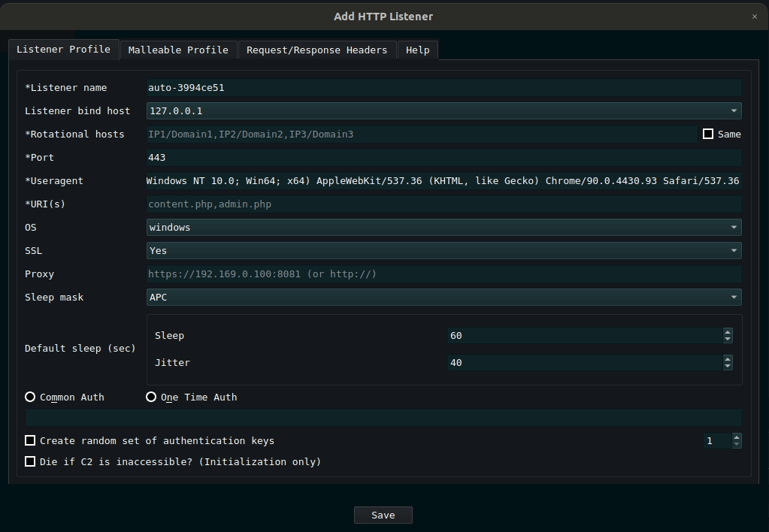Go to the Help tab

pyautogui.click(x=417, y=50)
